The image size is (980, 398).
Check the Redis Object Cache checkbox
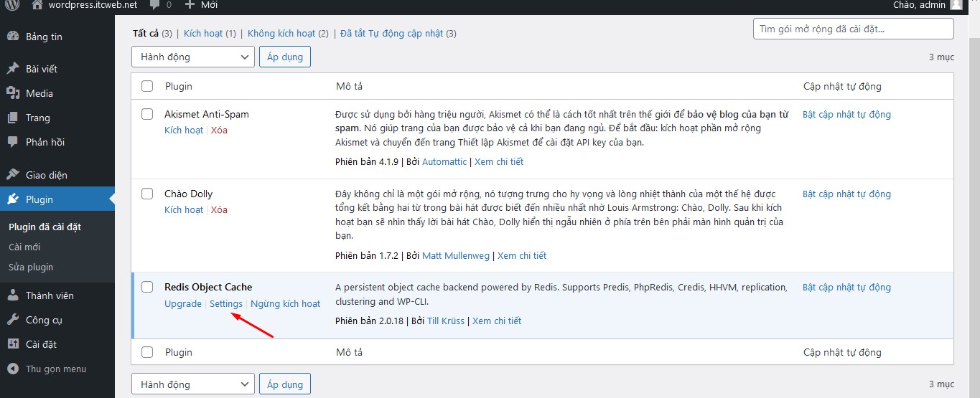[147, 287]
